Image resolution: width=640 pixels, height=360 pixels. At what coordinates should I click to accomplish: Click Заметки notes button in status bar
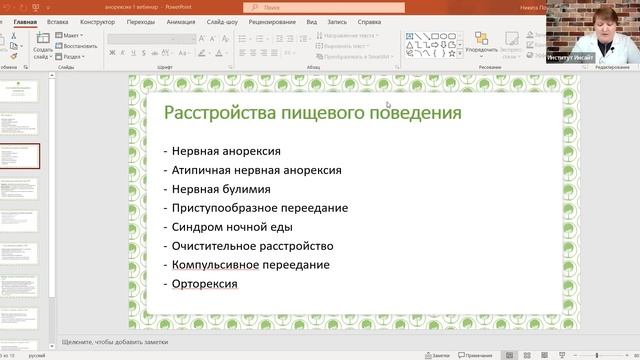tap(437, 356)
